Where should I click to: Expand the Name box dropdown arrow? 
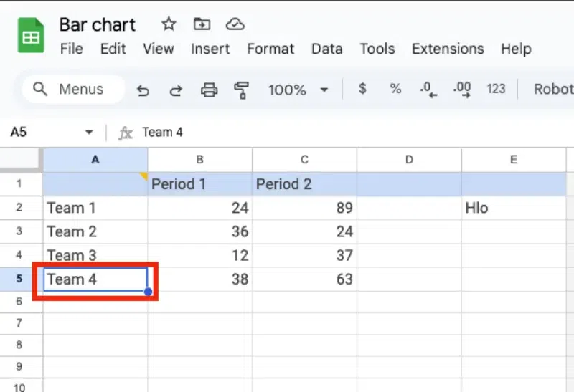point(89,133)
